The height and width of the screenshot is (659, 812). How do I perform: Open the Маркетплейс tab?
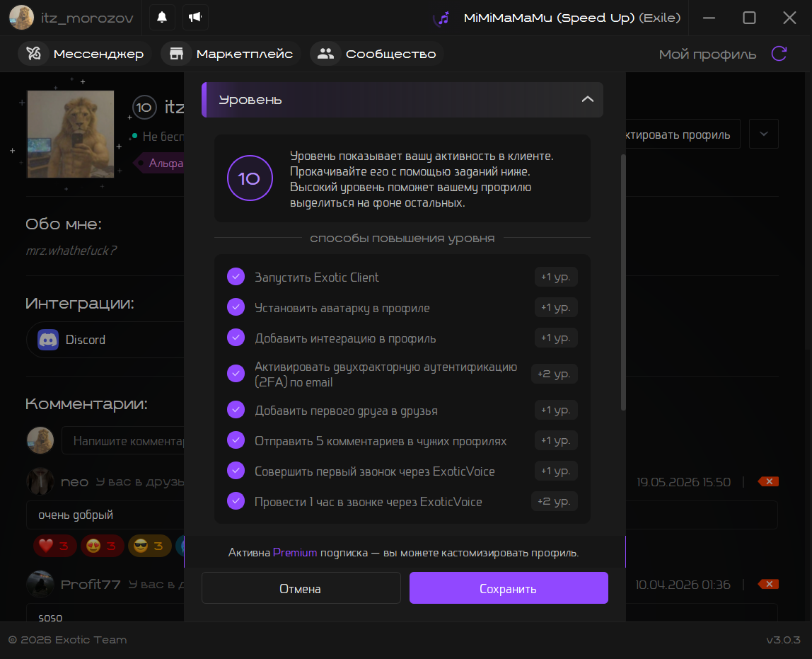tap(231, 54)
